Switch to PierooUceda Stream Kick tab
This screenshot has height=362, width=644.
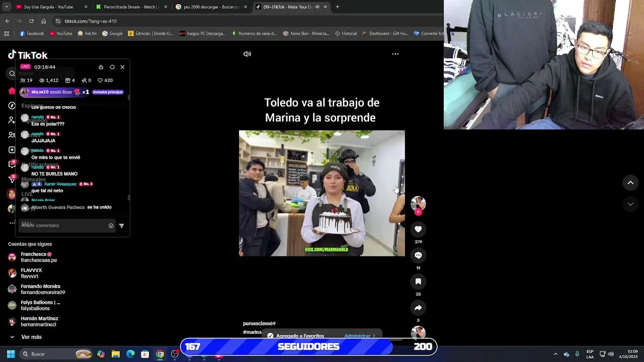tap(132, 7)
